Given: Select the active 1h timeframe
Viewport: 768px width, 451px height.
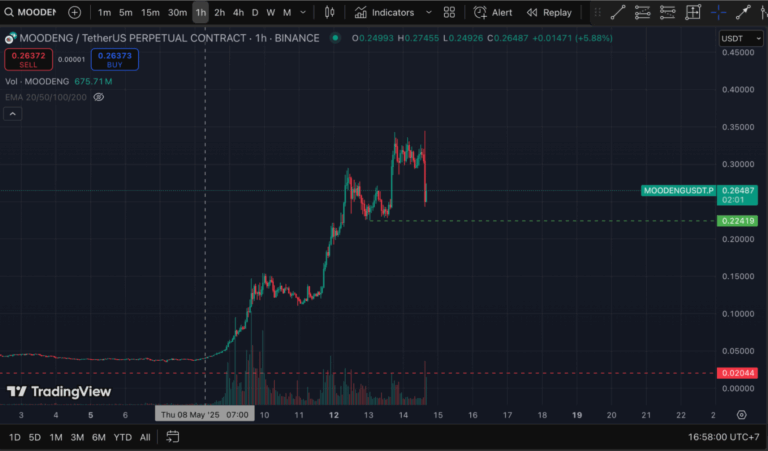Looking at the screenshot, I should coord(201,13).
